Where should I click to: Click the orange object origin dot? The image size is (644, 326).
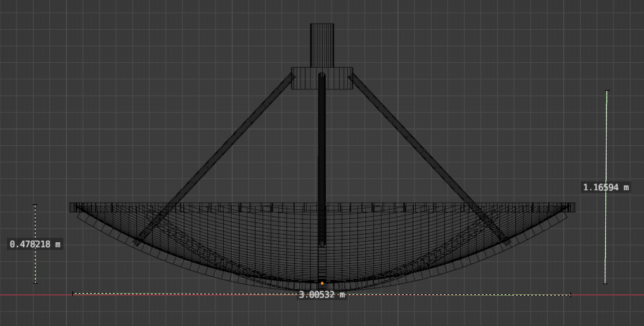click(x=322, y=284)
